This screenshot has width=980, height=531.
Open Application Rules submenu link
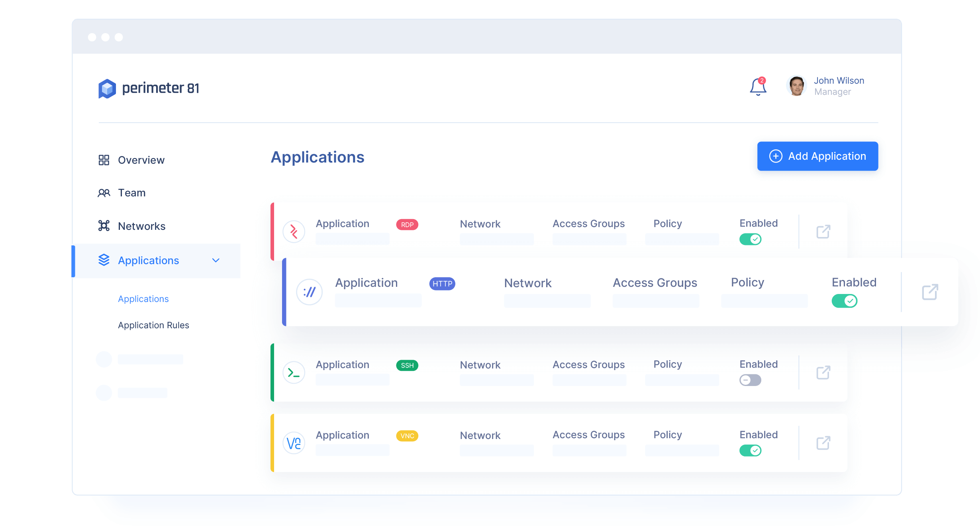(x=153, y=325)
